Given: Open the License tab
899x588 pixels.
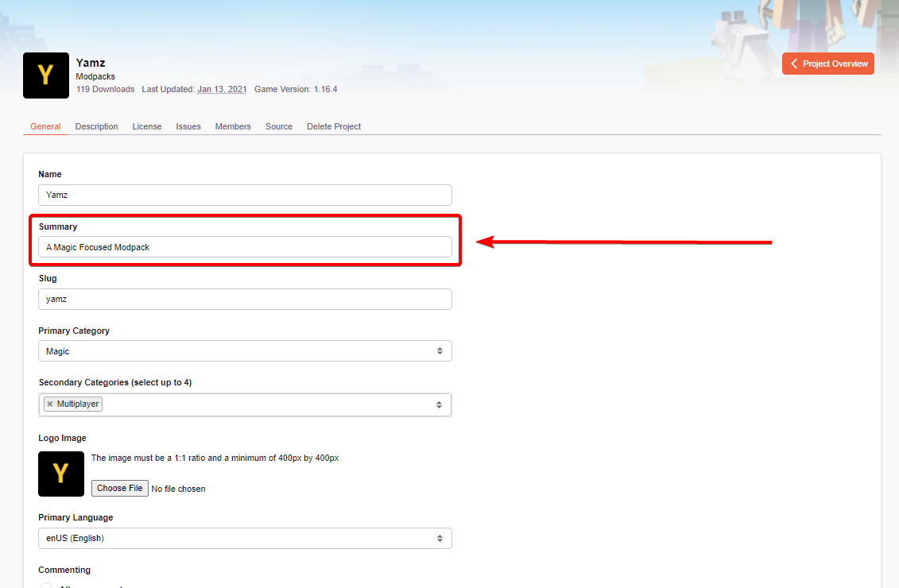Looking at the screenshot, I should (147, 126).
